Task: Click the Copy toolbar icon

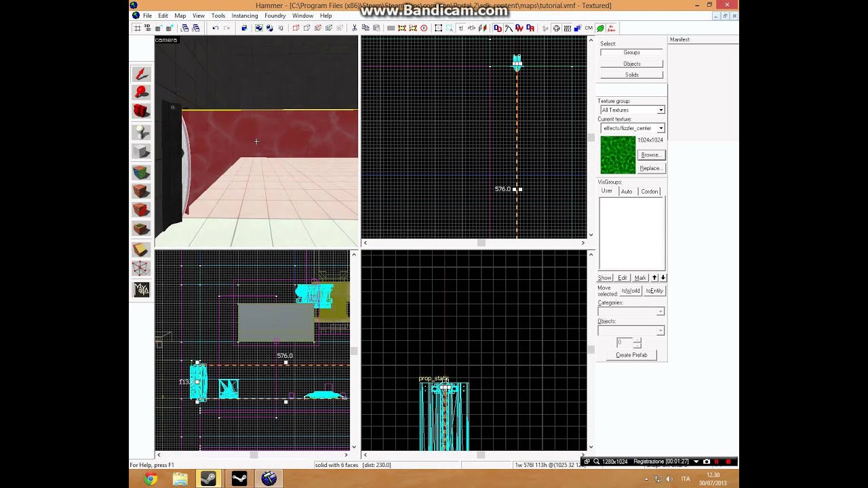Action: click(365, 28)
